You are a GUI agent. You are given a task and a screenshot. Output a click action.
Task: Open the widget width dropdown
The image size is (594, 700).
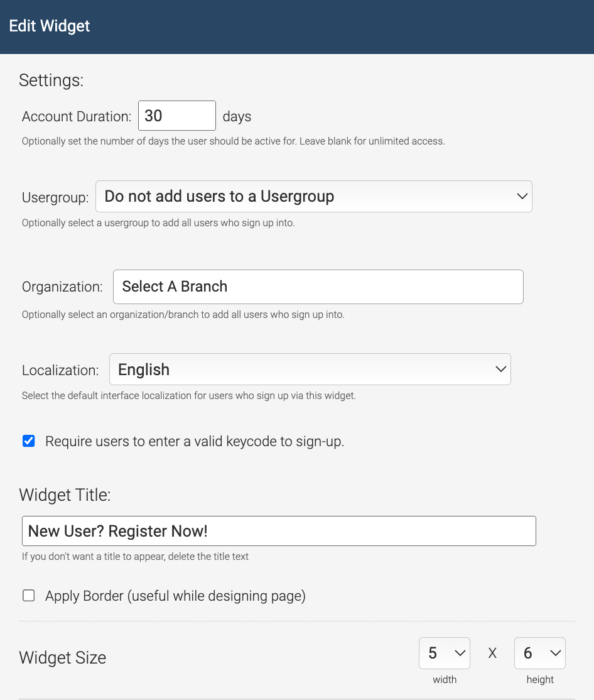[444, 653]
